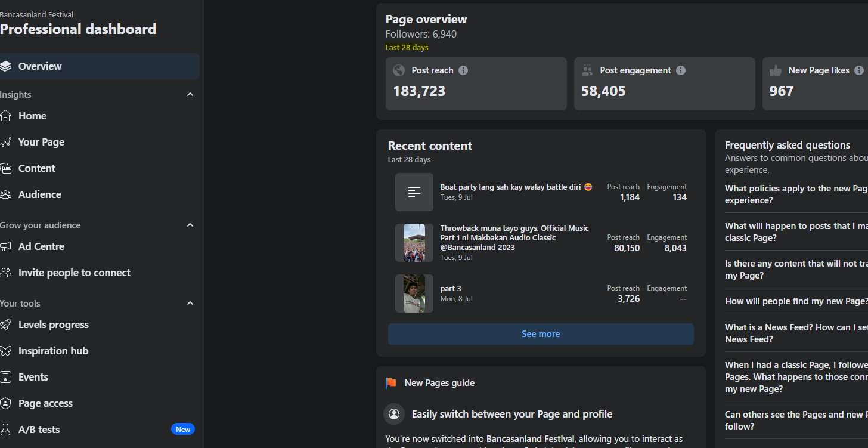This screenshot has width=868, height=448.
Task: Open FAQ 'Can others see the Pages'
Action: (x=796, y=421)
